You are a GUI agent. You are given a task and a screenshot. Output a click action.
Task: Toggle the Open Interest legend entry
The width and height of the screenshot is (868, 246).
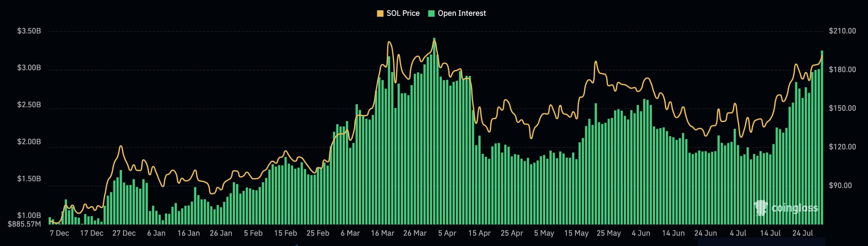[x=457, y=13]
